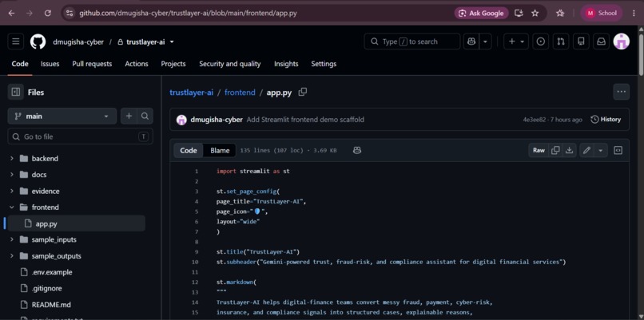Open the Issues repository tab
This screenshot has height=320, width=644.
(50, 64)
